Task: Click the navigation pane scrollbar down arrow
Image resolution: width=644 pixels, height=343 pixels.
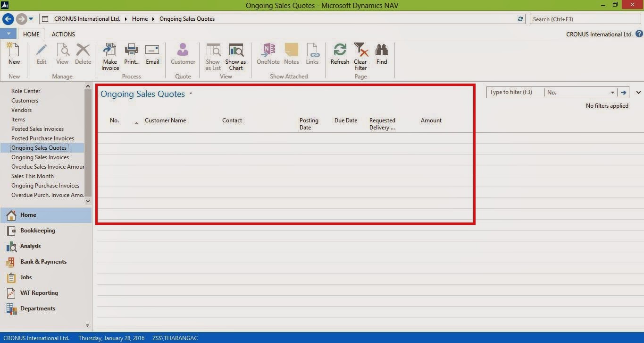Action: (88, 201)
